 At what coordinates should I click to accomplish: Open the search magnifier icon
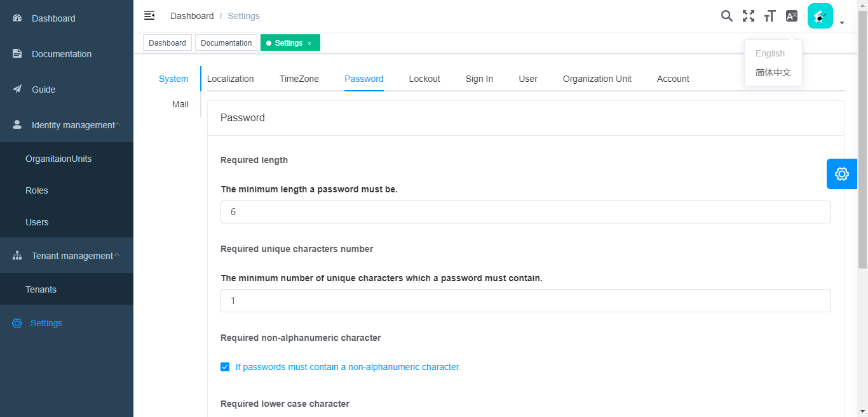tap(726, 16)
